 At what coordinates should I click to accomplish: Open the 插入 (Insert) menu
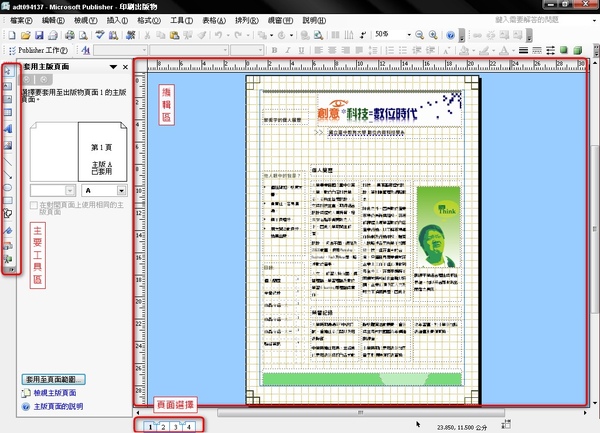pos(117,20)
